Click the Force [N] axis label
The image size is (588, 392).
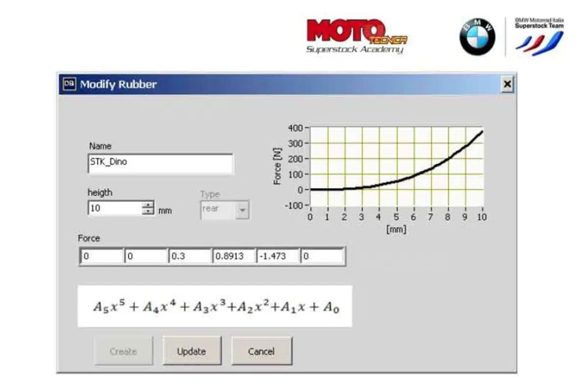(x=278, y=167)
